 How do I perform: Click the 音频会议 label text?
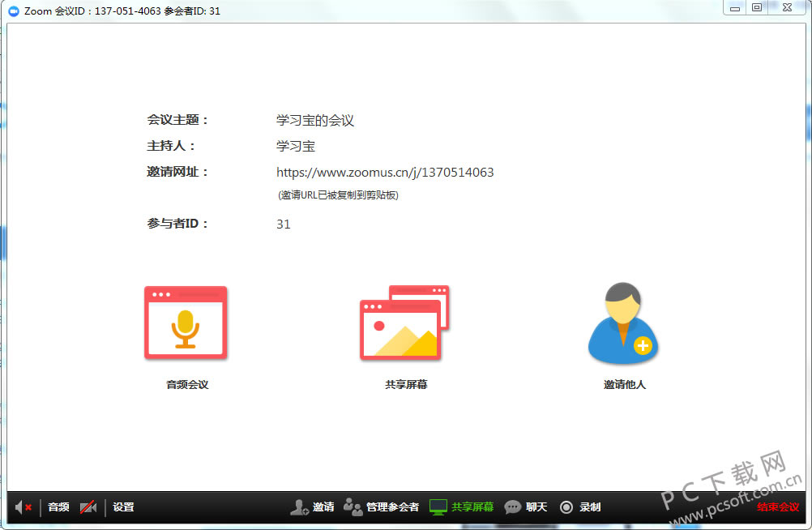tap(187, 384)
